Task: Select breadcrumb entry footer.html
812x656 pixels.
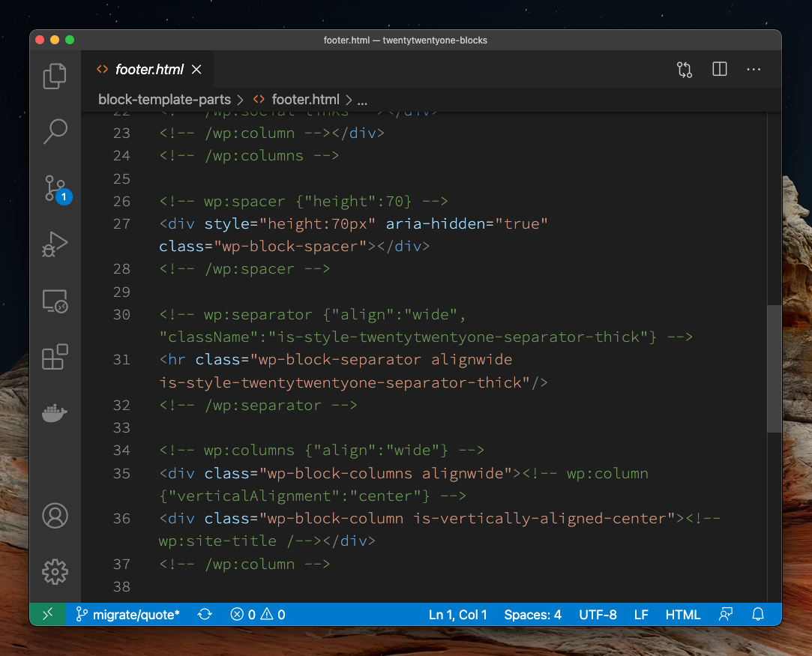Action: [x=304, y=99]
